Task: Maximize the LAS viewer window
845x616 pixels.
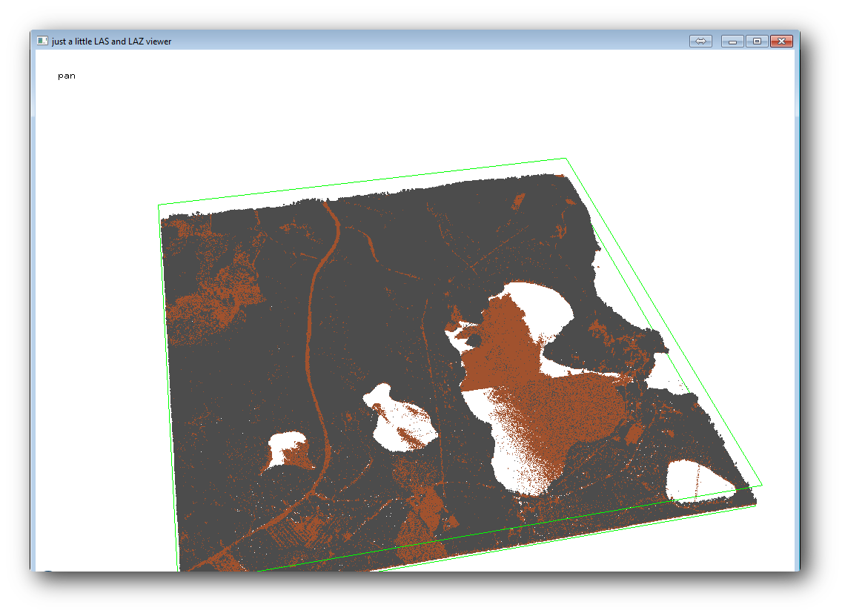Action: pos(757,42)
